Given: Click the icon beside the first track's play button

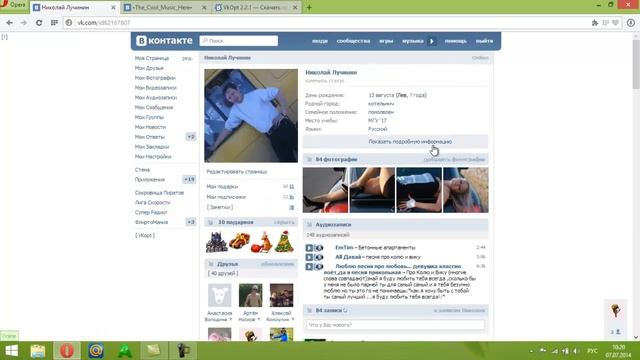Looking at the screenshot, I should point(319,247).
